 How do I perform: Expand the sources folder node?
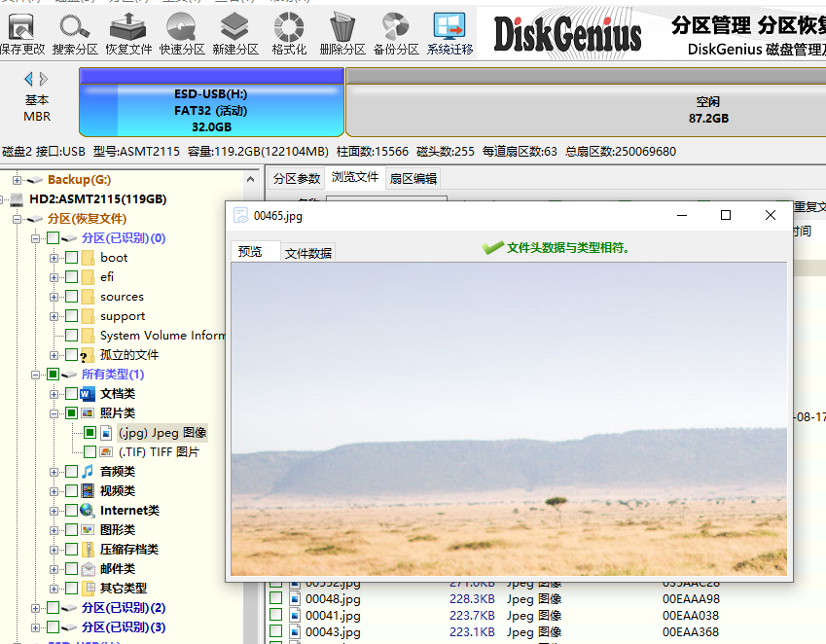[54, 297]
